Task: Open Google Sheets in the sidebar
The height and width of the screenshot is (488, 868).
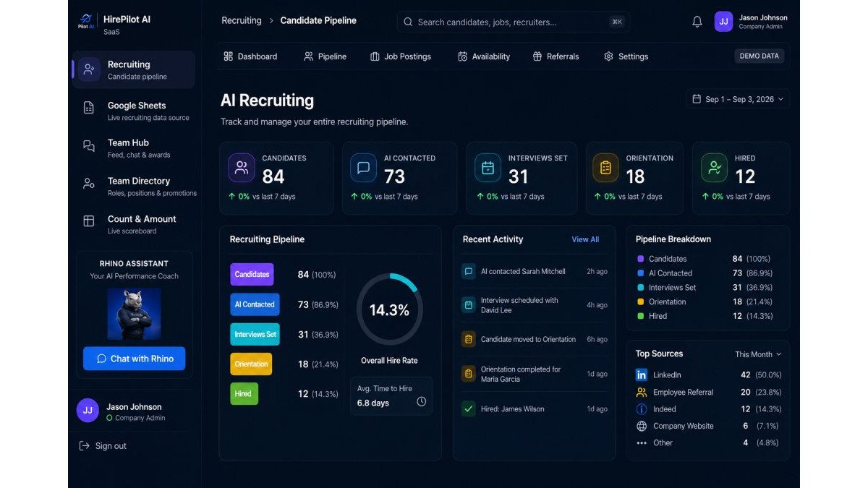Action: [133, 111]
